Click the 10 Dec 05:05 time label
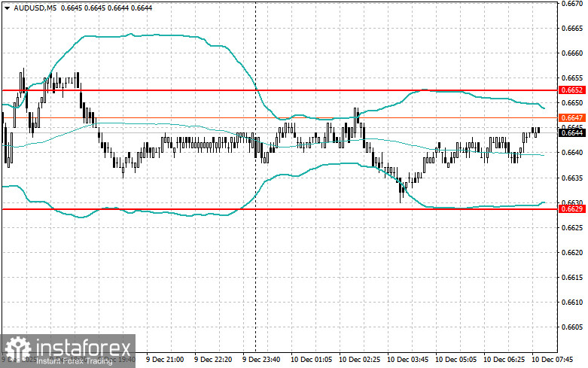 pyautogui.click(x=455, y=360)
